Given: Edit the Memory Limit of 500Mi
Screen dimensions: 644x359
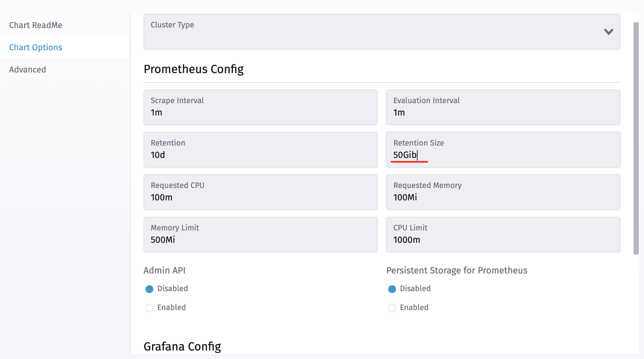Looking at the screenshot, I should point(260,235).
